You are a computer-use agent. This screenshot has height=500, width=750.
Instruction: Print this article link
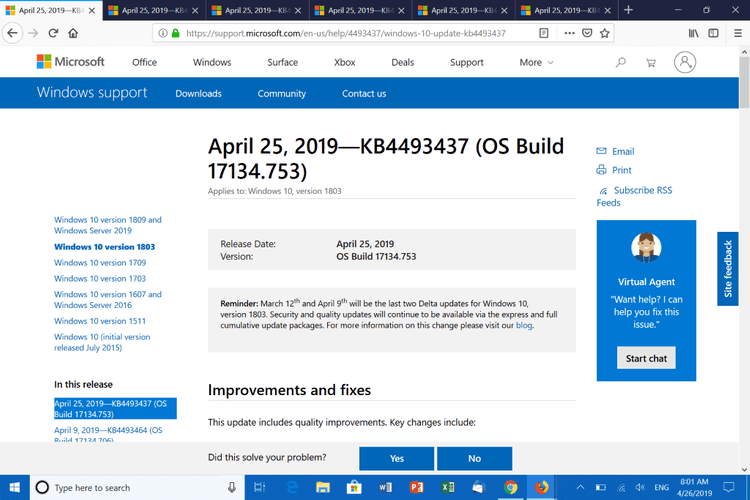(614, 170)
